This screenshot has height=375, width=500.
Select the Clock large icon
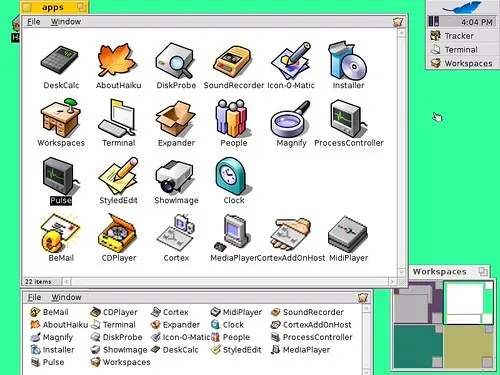[x=233, y=176]
